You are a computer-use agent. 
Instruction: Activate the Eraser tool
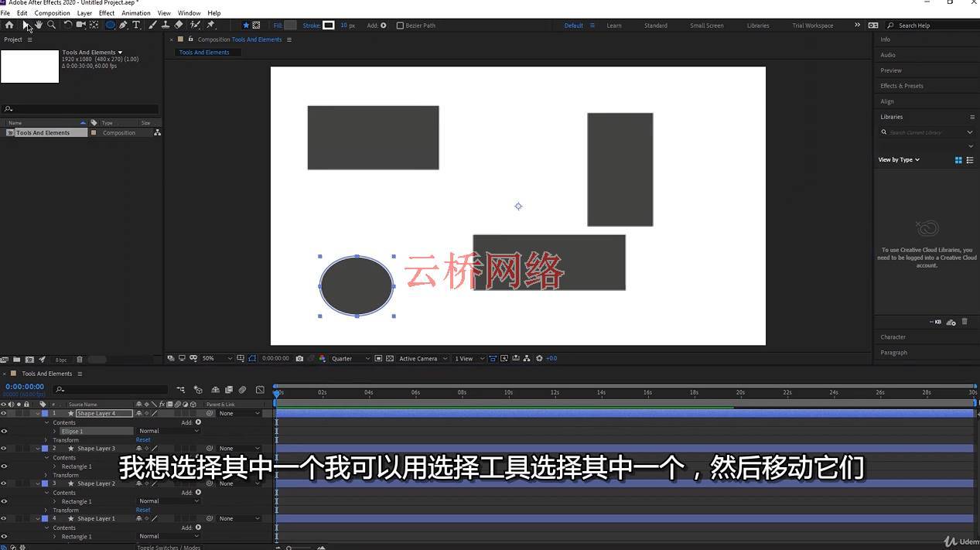(x=179, y=25)
